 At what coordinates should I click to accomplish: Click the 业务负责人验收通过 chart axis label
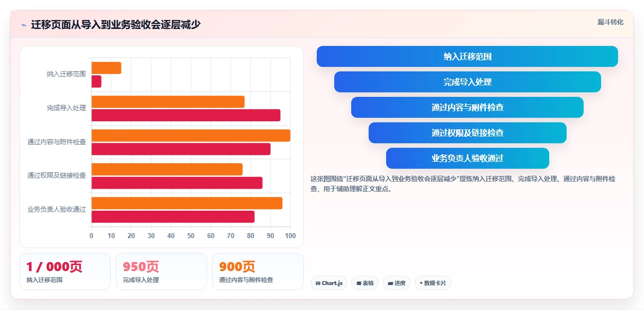56,210
